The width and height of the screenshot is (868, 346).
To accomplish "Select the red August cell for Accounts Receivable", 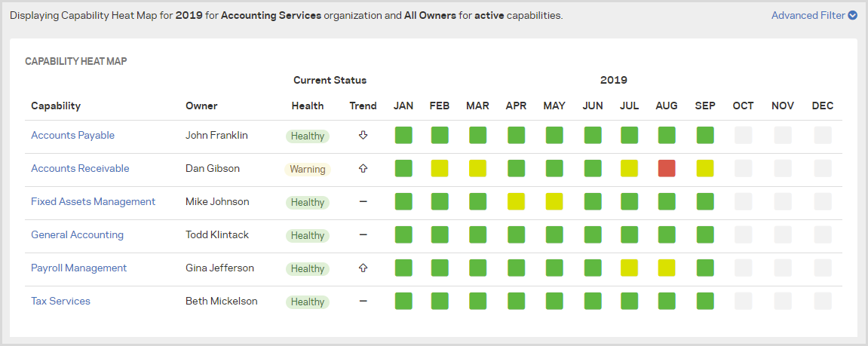I will pyautogui.click(x=667, y=169).
